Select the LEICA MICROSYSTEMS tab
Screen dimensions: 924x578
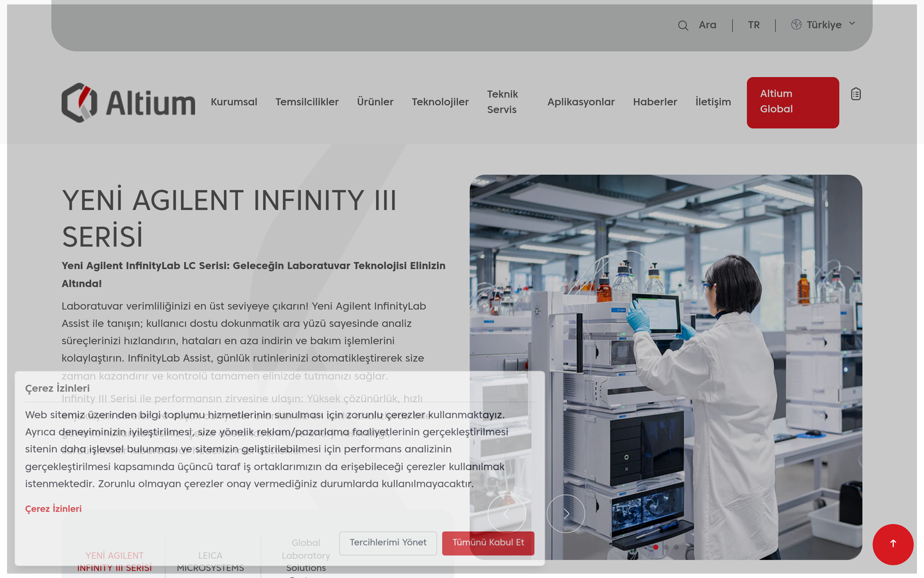pos(210,561)
